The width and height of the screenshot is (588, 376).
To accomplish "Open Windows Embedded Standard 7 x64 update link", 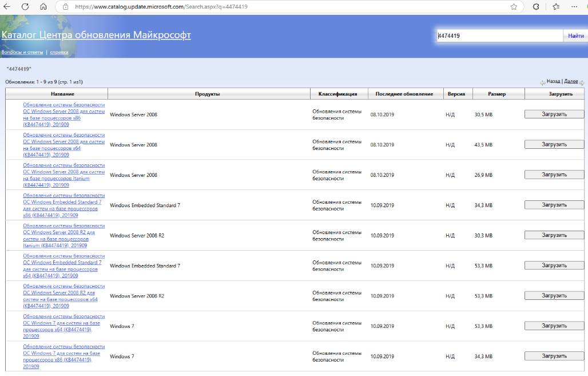I will tap(63, 266).
